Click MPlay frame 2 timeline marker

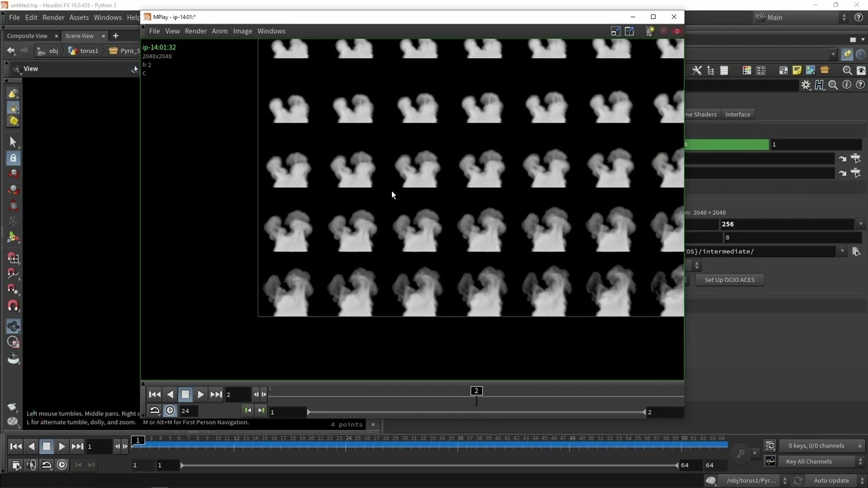pos(476,391)
